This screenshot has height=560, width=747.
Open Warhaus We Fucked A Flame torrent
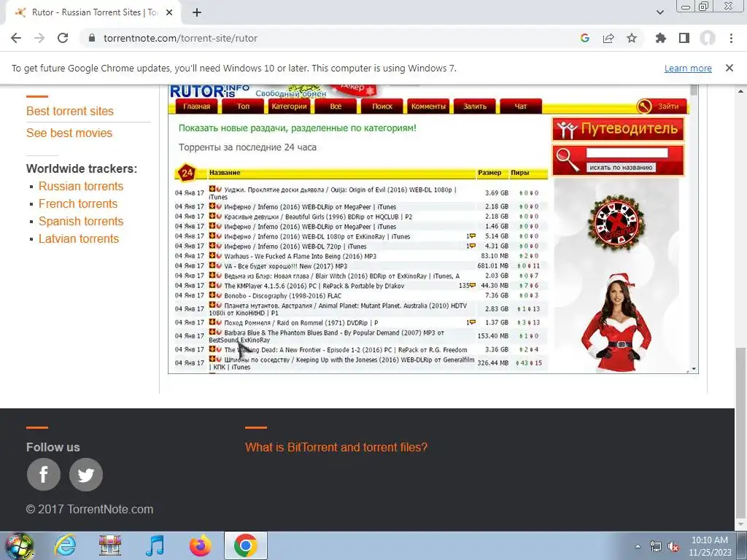[300, 256]
